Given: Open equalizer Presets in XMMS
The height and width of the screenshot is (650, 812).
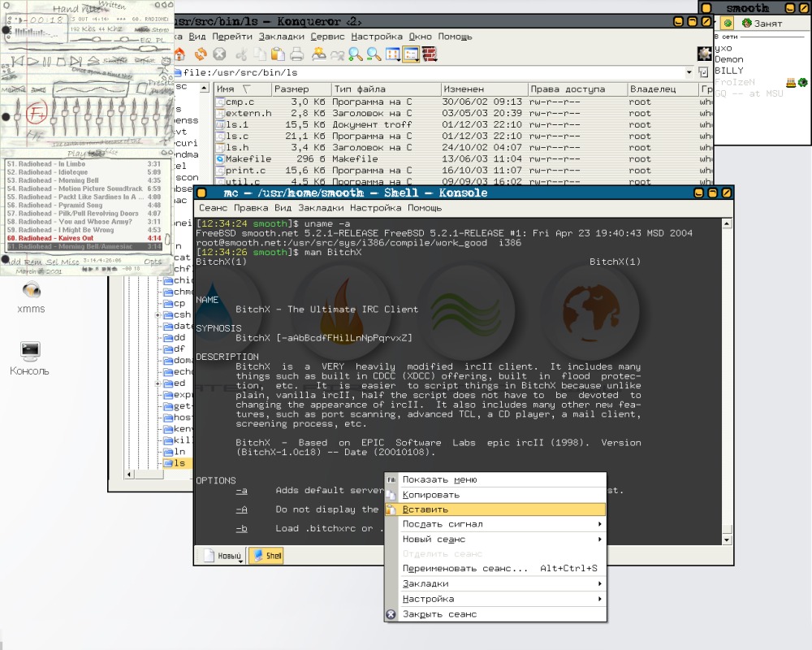Looking at the screenshot, I should point(161,82).
